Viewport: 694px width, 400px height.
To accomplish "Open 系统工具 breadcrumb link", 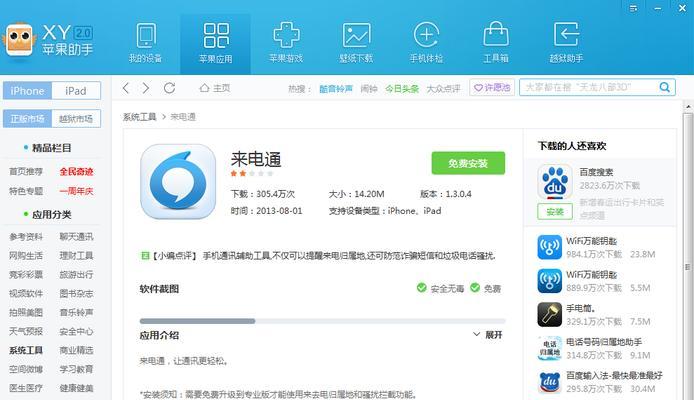I will pyautogui.click(x=139, y=117).
